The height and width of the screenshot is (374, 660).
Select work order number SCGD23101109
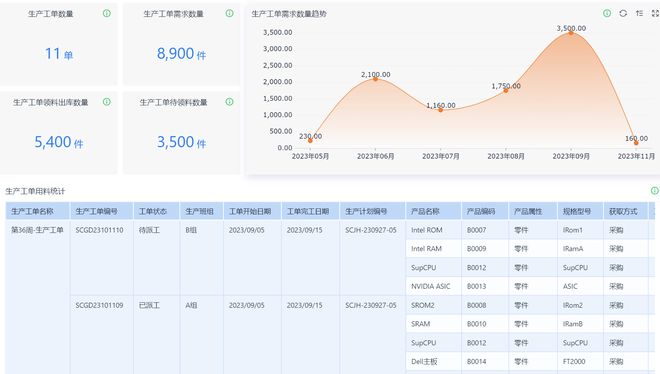[x=99, y=305]
